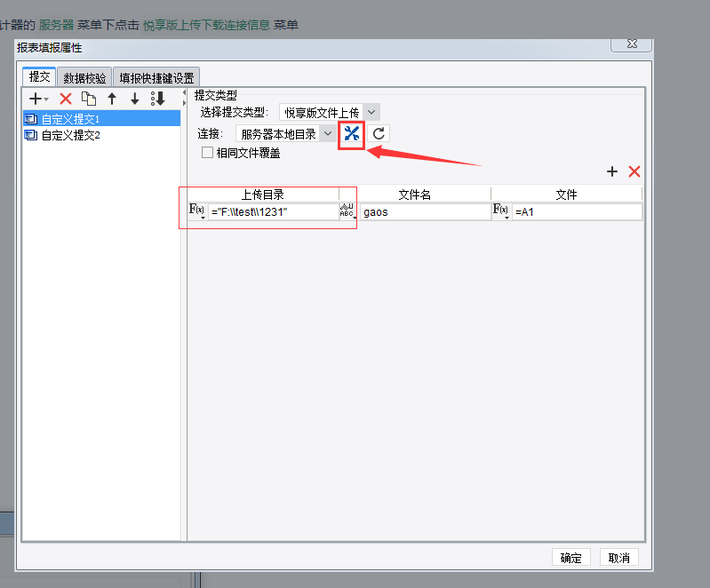Copy the selected submit item
Screen dimensions: 710x588
[x=88, y=99]
